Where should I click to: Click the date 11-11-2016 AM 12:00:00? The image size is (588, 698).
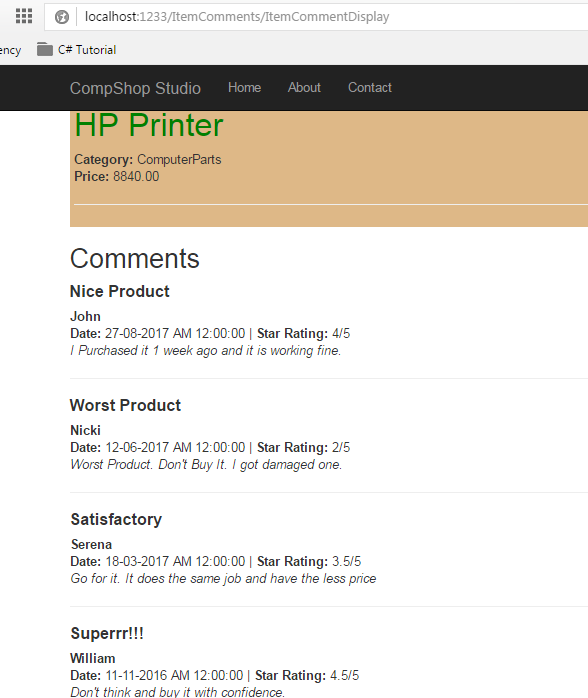click(x=174, y=675)
